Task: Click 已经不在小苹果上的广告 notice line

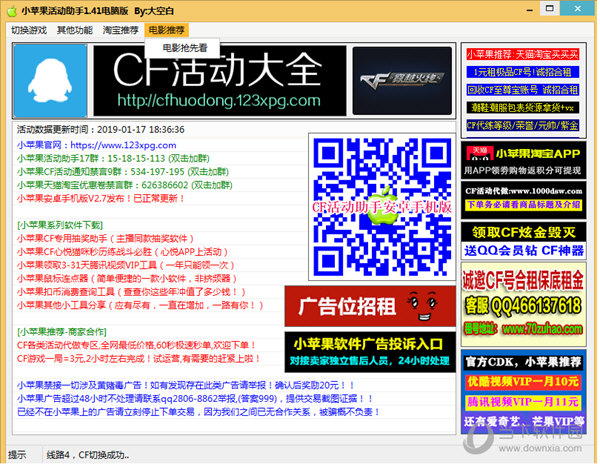Action: click(198, 412)
